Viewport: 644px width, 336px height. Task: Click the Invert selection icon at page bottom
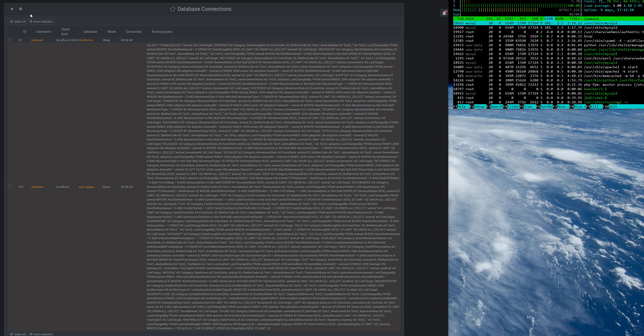(x=30, y=334)
